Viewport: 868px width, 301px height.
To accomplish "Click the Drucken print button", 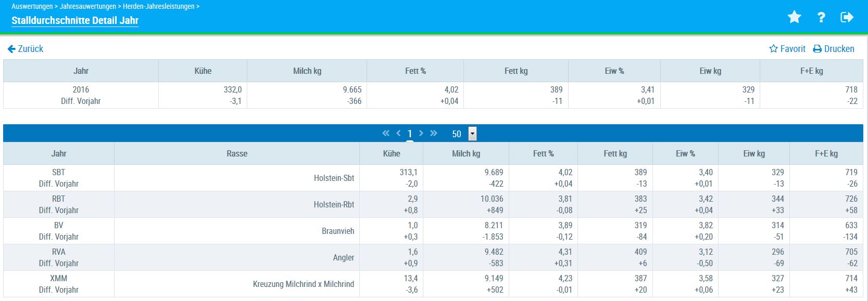I will click(x=834, y=49).
